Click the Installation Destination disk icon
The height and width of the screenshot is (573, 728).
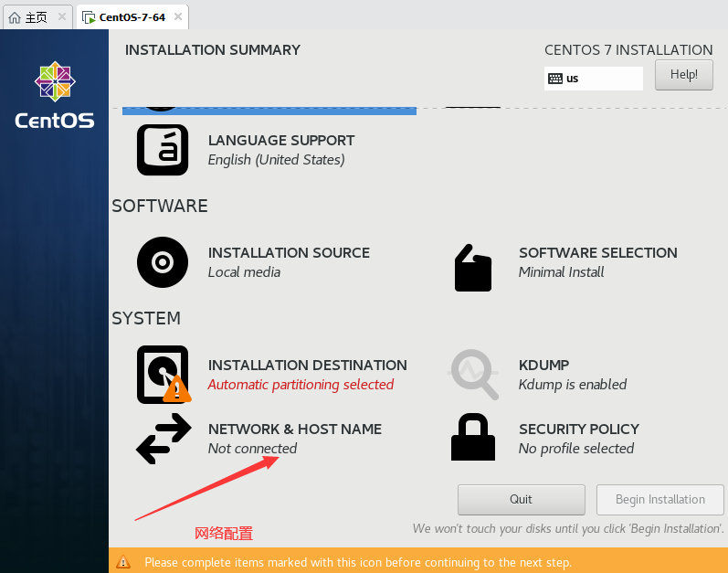[164, 375]
